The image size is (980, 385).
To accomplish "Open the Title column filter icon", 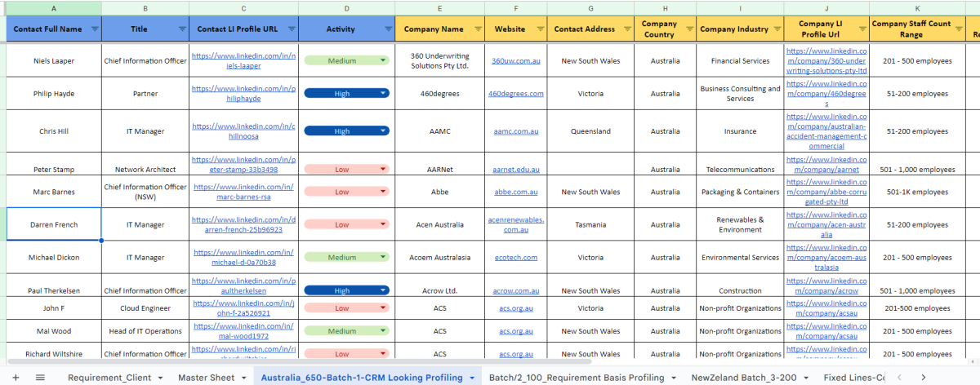I will [181, 29].
